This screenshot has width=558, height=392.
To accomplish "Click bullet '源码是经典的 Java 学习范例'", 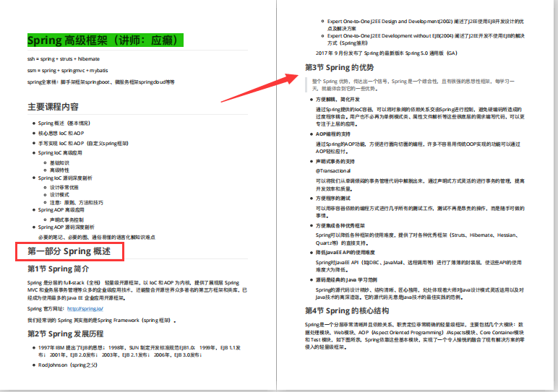I will 346,280.
